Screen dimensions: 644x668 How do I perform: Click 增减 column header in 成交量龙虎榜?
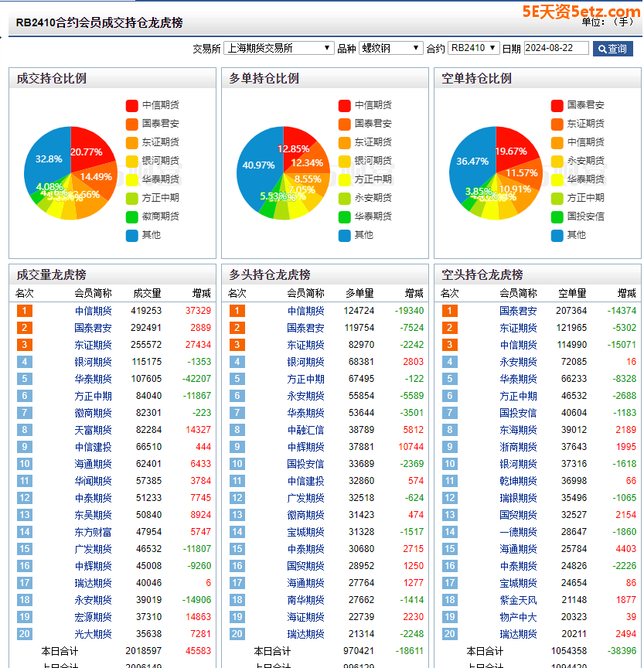tap(201, 294)
